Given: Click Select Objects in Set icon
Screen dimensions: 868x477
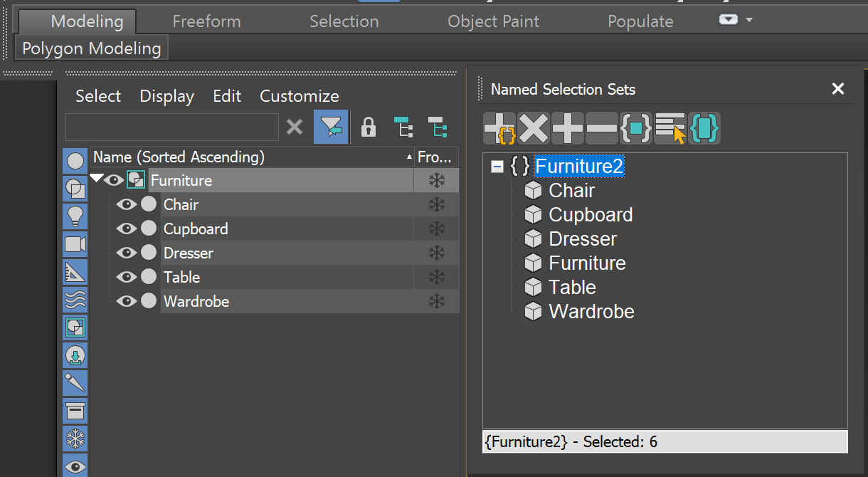Looking at the screenshot, I should [x=636, y=129].
